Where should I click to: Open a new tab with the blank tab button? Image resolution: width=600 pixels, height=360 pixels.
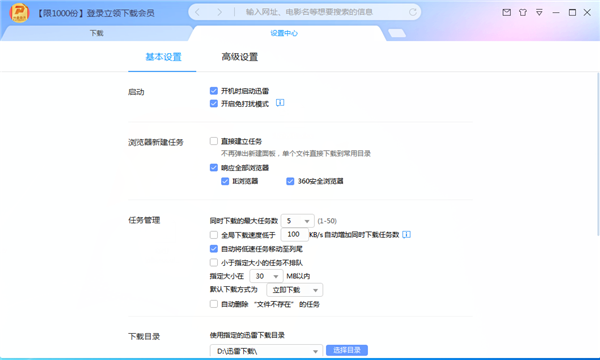click(x=397, y=33)
